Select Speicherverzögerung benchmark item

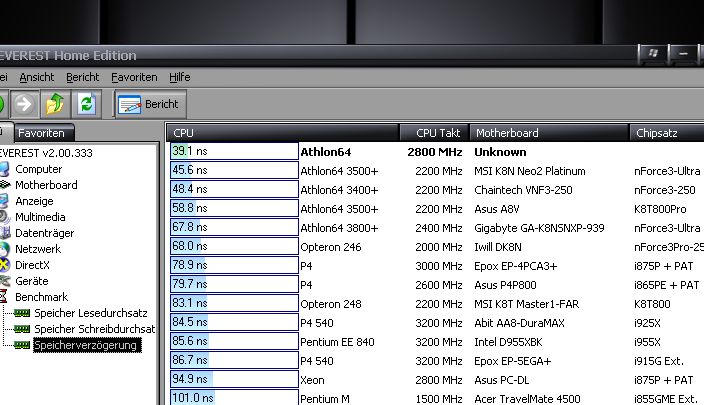tap(87, 345)
